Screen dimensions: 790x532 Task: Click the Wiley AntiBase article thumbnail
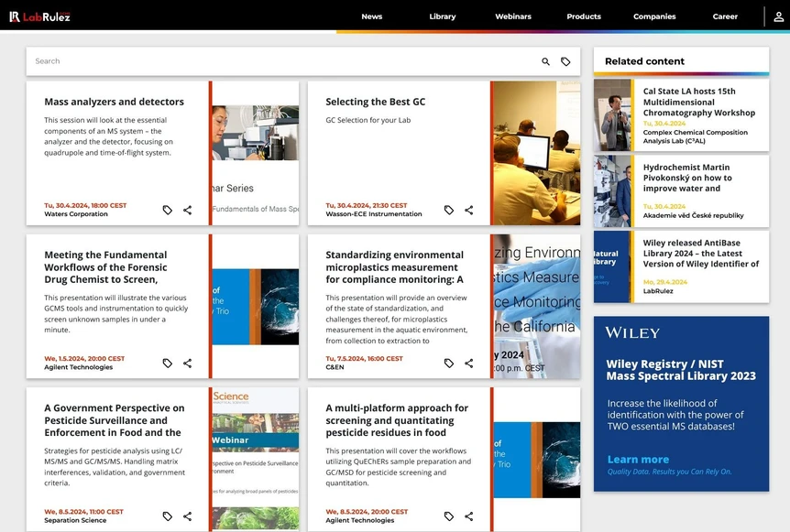[x=612, y=266]
